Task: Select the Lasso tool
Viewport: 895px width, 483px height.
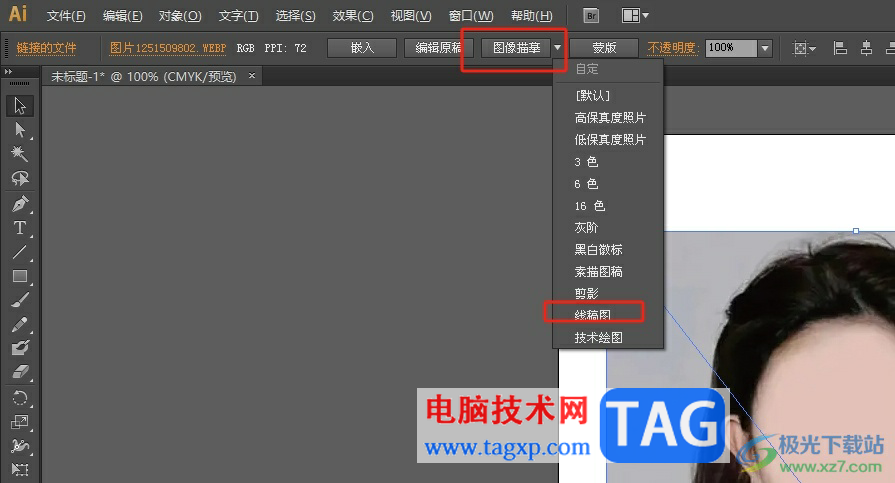Action: [x=20, y=178]
